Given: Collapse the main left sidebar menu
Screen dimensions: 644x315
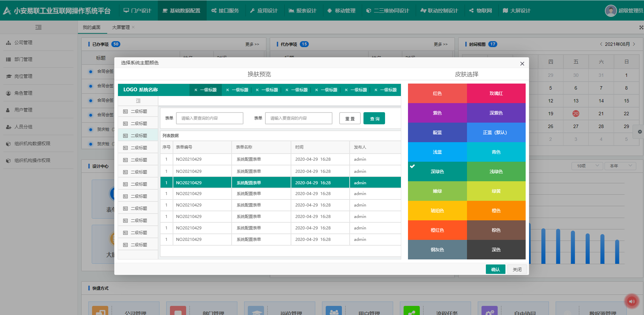Looking at the screenshot, I should (38, 27).
